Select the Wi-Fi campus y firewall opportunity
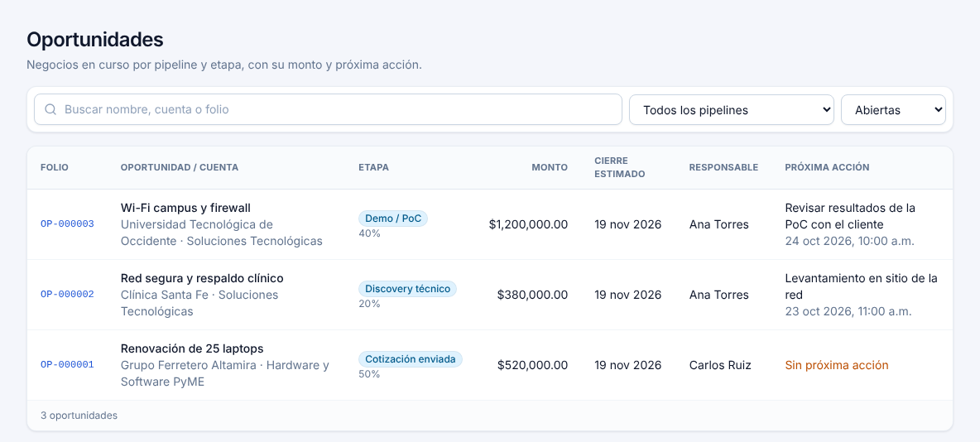The image size is (980, 442). click(185, 208)
